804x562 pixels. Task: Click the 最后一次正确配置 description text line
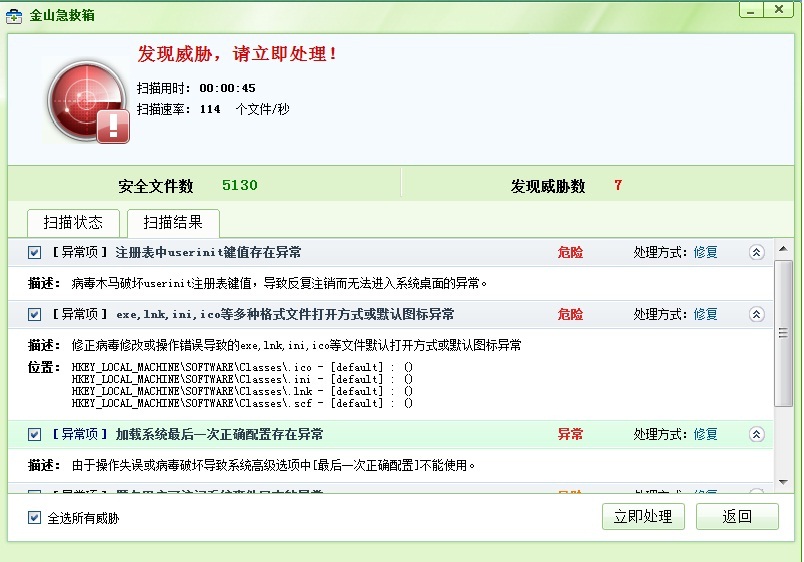[x=273, y=465]
